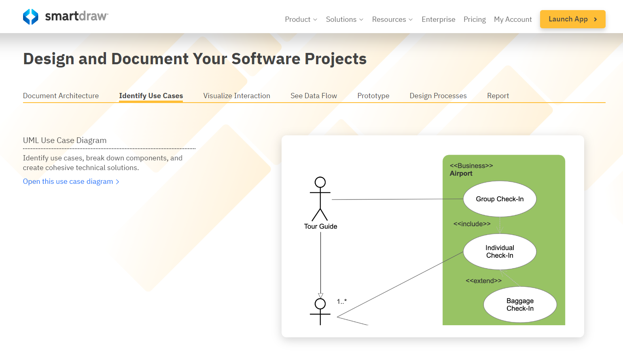623x364 pixels.
Task: Switch to Document Architecture tab
Action: [x=61, y=96]
